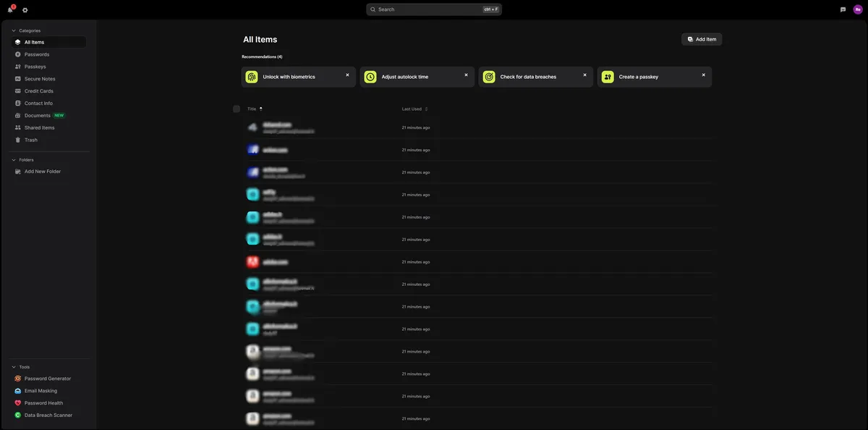Open Documents category marked NEW
Image resolution: width=868 pixels, height=430 pixels.
pos(49,116)
